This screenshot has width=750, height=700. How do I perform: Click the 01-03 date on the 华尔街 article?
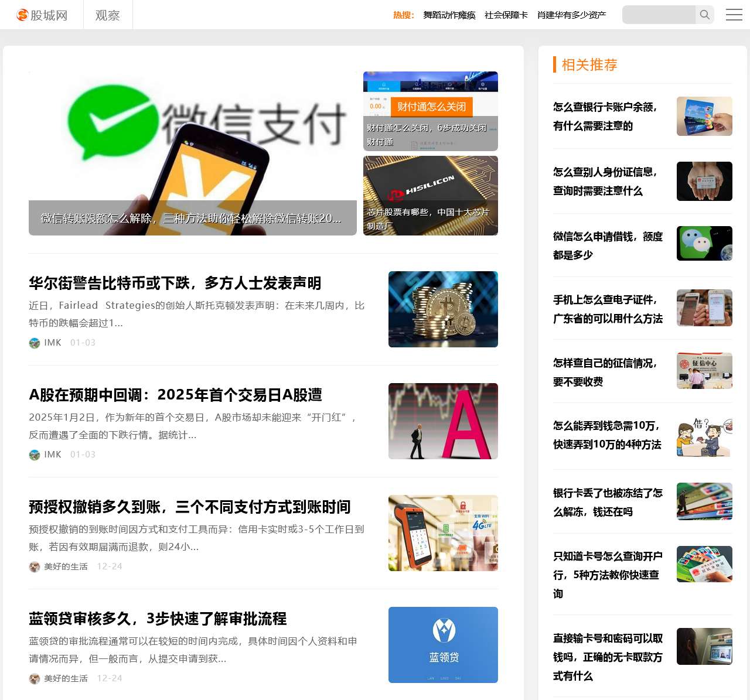[x=83, y=343]
